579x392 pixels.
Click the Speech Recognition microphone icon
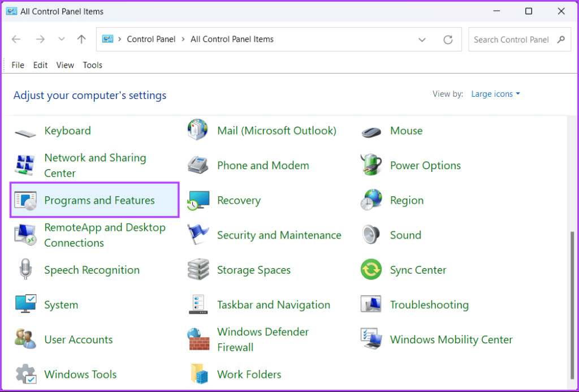coord(25,270)
